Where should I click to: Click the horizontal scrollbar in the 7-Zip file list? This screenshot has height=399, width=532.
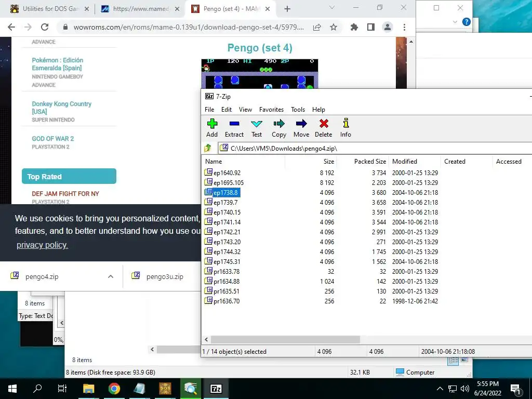pyautogui.click(x=285, y=339)
